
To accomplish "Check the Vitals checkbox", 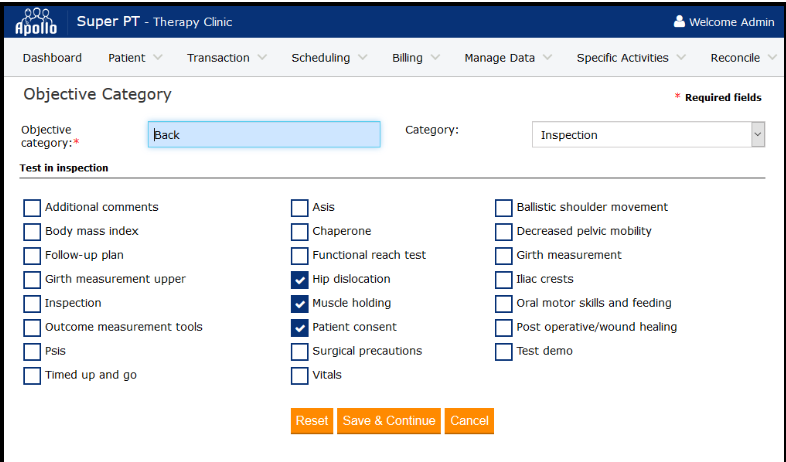I will click(x=300, y=376).
